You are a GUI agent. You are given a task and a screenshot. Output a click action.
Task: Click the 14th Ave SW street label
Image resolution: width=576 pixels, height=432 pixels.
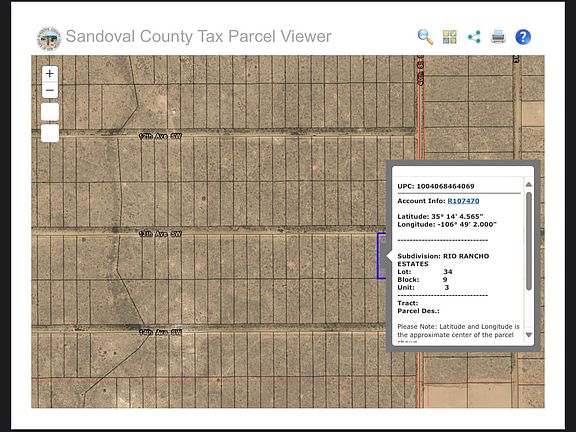[160, 332]
